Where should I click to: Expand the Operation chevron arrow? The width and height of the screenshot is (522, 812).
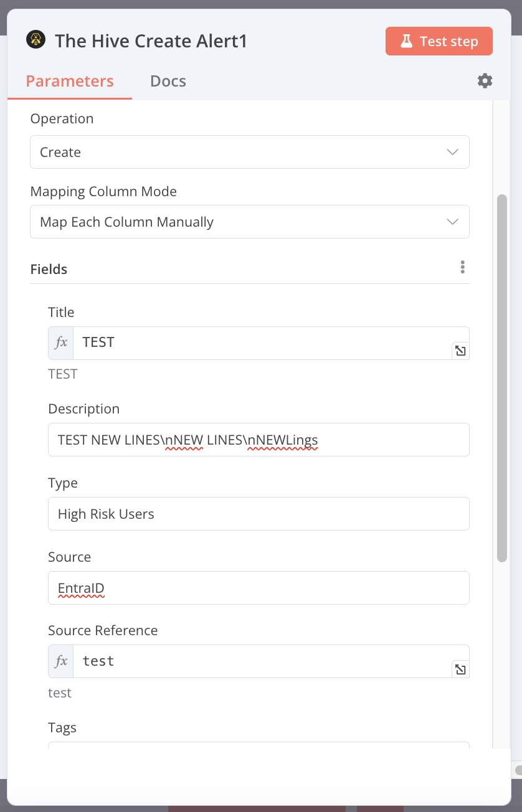(452, 152)
